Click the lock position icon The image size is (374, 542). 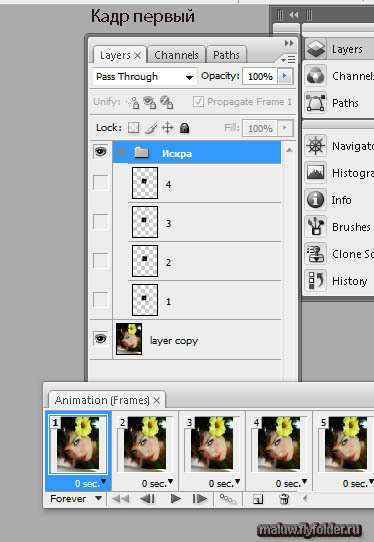(168, 128)
